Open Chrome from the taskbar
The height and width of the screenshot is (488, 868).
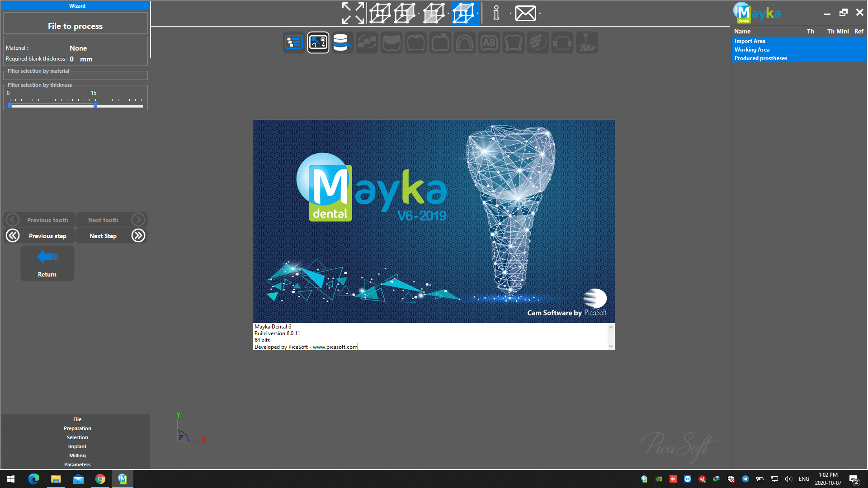pos(100,479)
